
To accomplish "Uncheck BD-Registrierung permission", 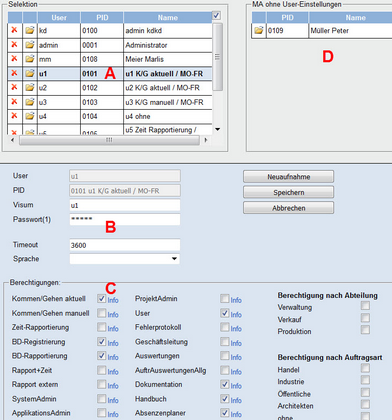I will (102, 341).
